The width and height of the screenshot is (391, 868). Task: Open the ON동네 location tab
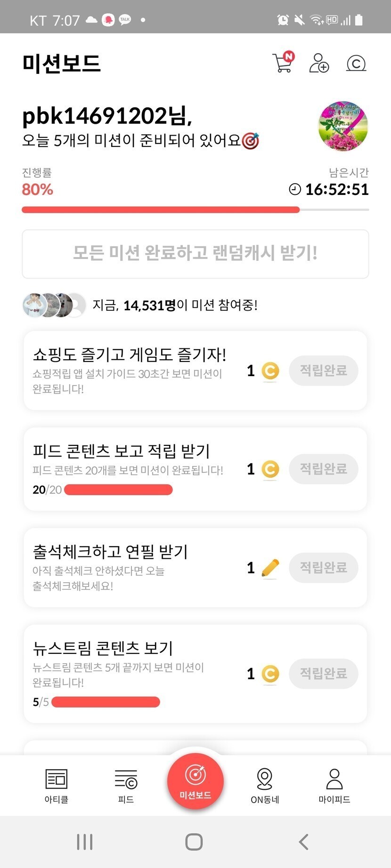[265, 785]
